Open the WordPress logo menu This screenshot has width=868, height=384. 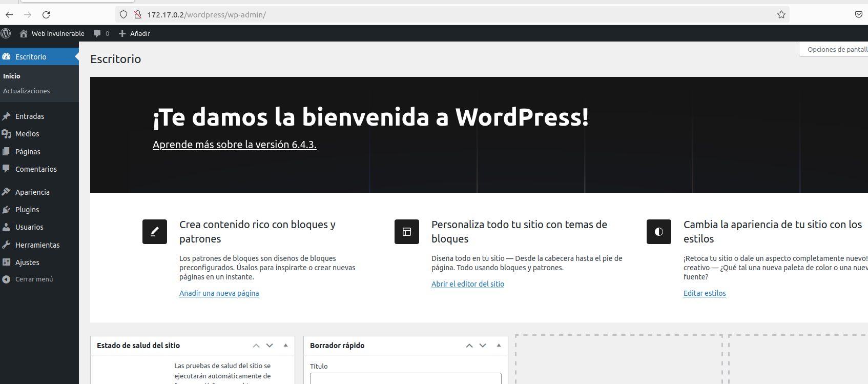6,33
